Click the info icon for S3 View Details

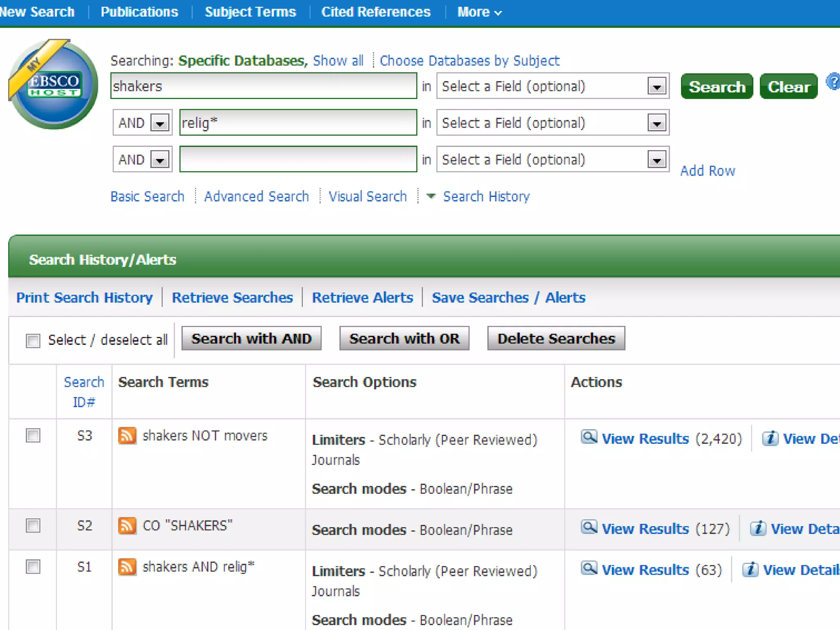pyautogui.click(x=770, y=438)
